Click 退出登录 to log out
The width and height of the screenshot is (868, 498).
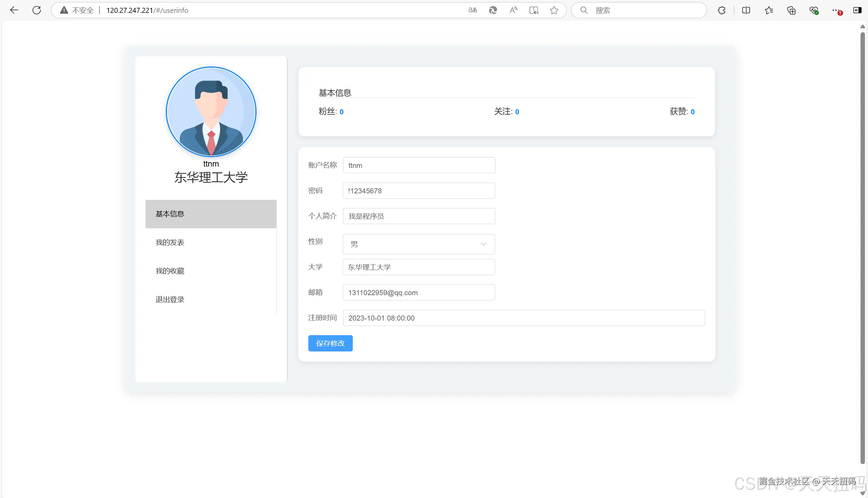(x=170, y=300)
